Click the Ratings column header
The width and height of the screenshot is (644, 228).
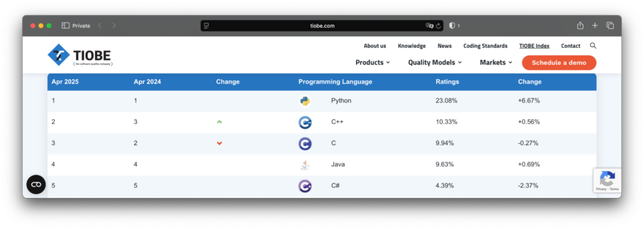point(447,82)
